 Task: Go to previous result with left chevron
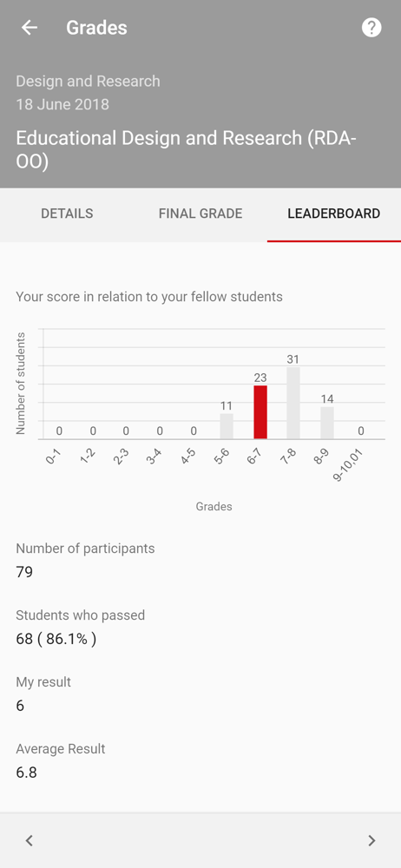click(x=30, y=841)
